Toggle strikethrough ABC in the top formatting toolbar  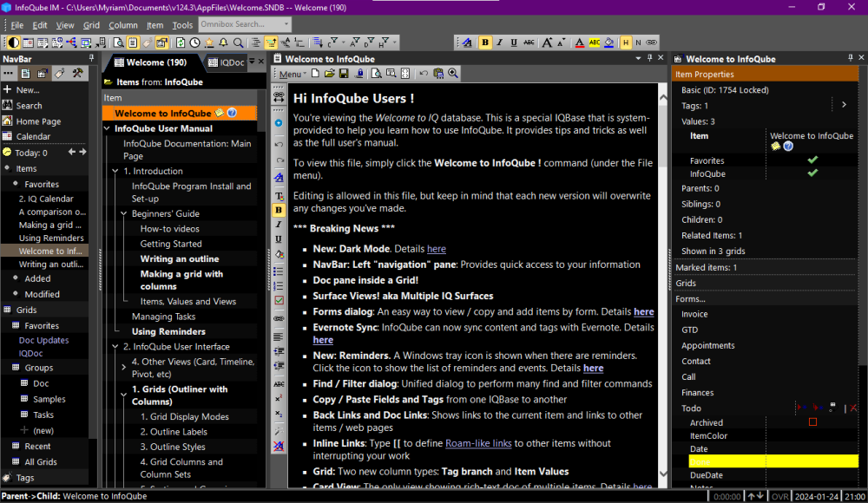click(529, 42)
